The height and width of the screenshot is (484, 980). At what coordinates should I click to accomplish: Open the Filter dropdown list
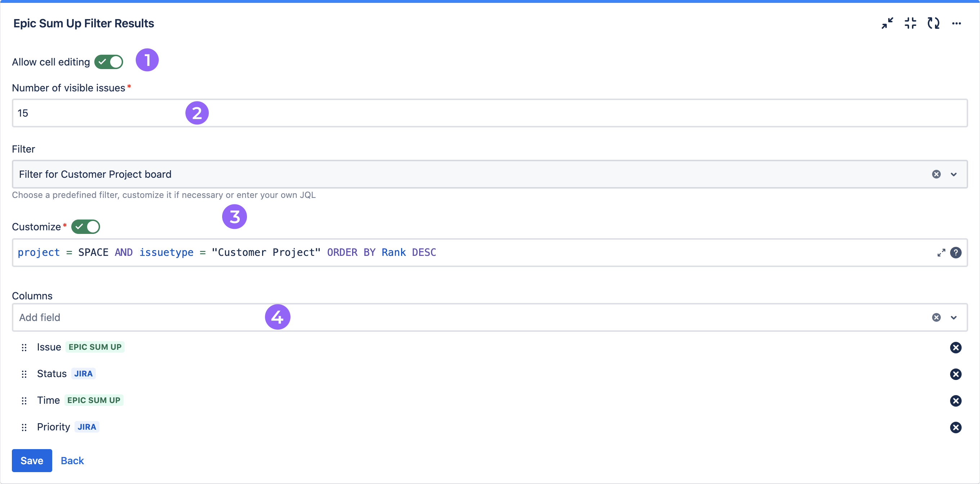point(954,174)
